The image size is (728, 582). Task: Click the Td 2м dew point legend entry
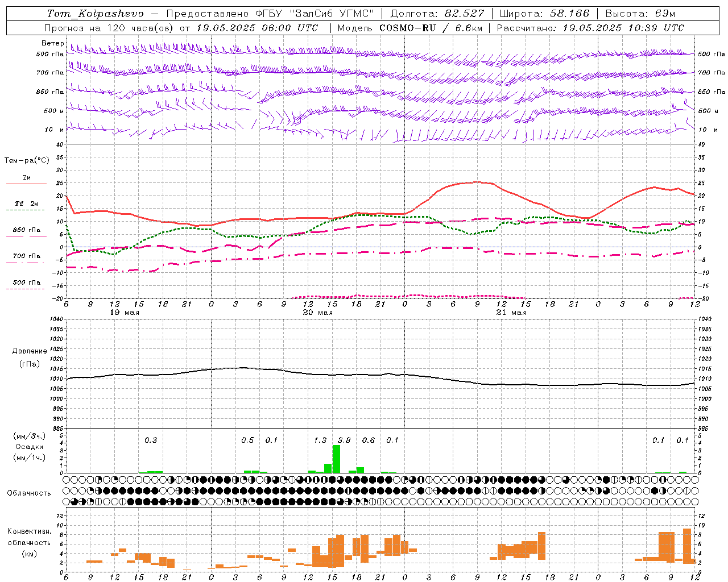point(27,203)
